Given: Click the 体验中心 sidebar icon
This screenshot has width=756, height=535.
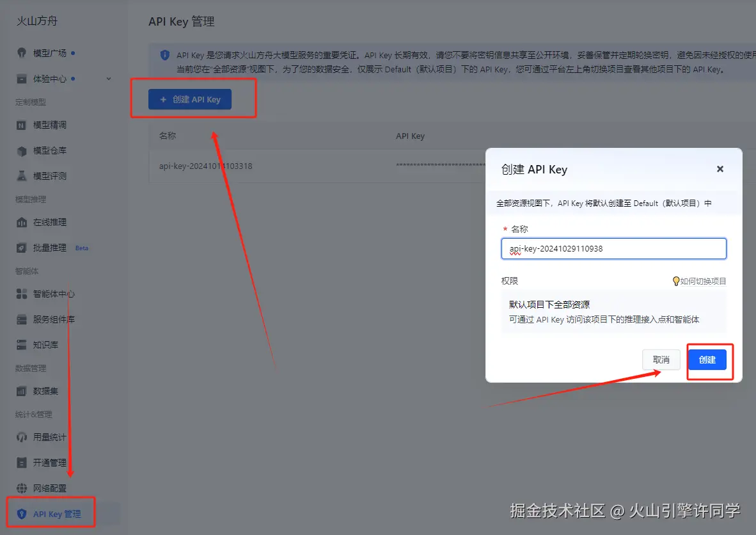Looking at the screenshot, I should point(22,79).
